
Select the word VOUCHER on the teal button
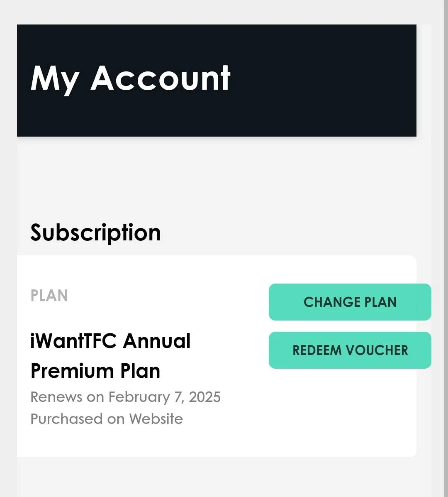click(377, 350)
